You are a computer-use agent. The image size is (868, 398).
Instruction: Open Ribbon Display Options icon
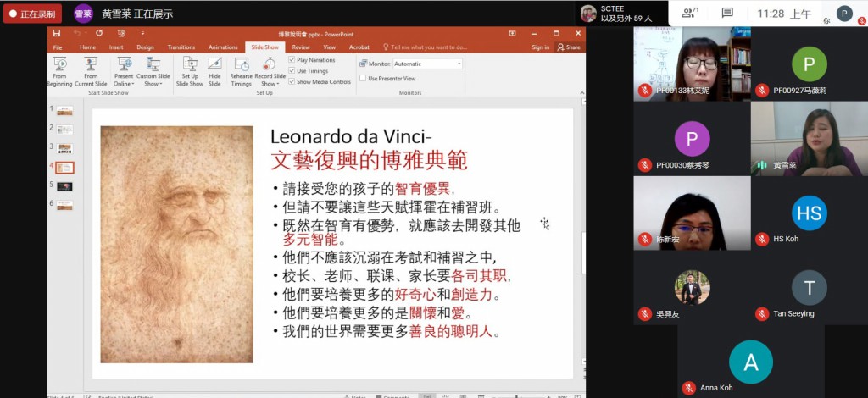[x=513, y=33]
